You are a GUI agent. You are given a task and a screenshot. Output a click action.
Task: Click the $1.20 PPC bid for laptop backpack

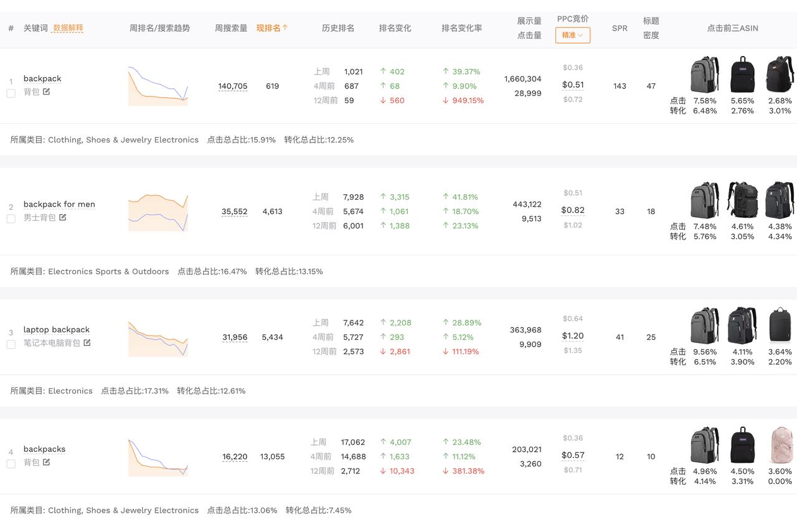573,336
